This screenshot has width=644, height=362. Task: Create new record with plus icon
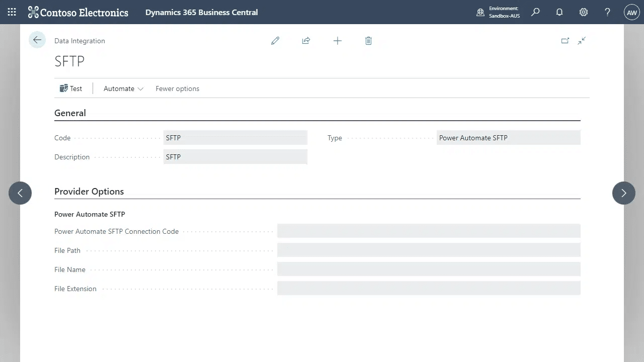(338, 41)
